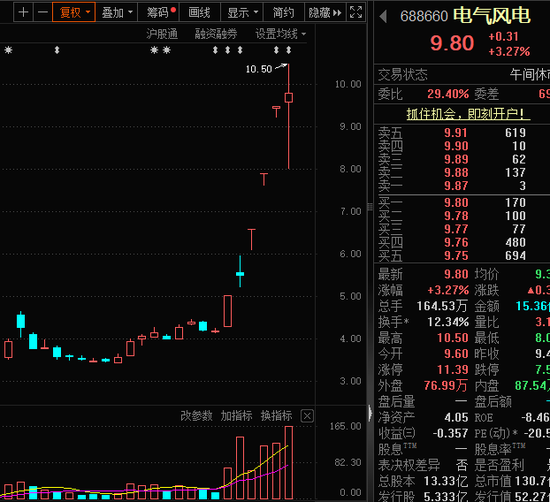
Task: Open the 复权 dropdown menu
Action: pos(74,13)
